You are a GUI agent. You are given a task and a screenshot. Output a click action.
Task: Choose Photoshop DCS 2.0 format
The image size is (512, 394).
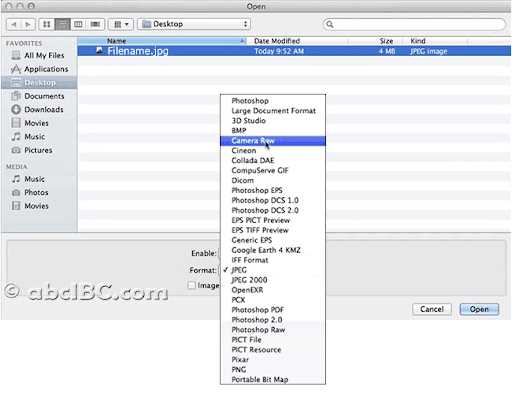(x=273, y=210)
